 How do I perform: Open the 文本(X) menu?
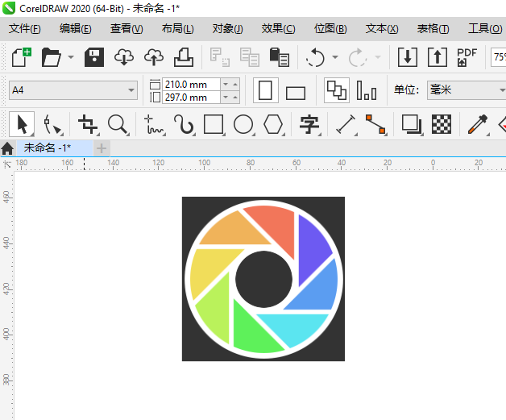tap(382, 29)
